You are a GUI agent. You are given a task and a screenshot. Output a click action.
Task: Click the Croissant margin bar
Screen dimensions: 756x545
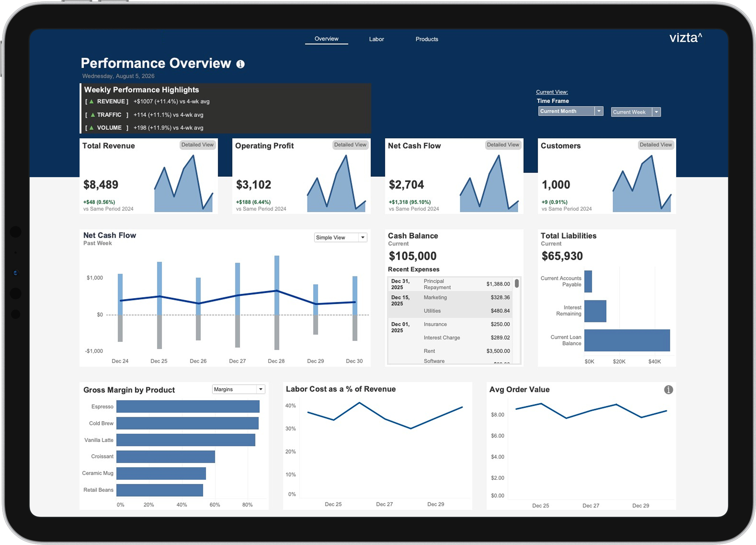coord(166,456)
